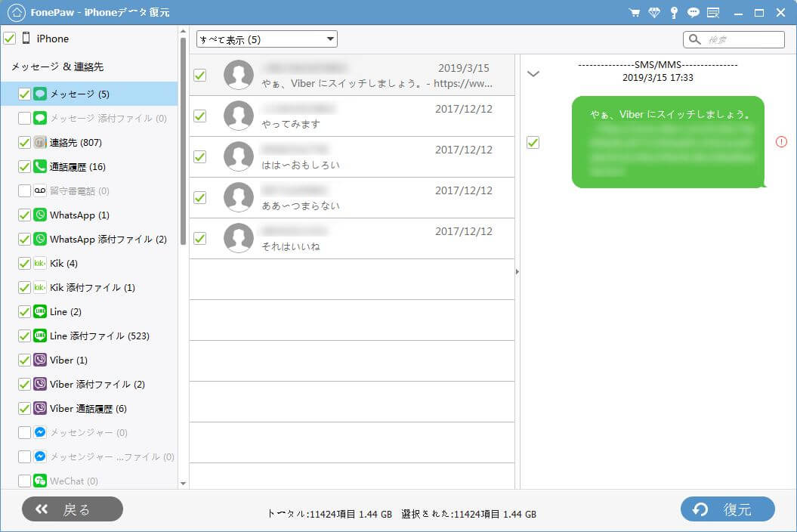The image size is (797, 532).
Task: Uncheck the iPhone device checkbox
Action: coord(10,38)
